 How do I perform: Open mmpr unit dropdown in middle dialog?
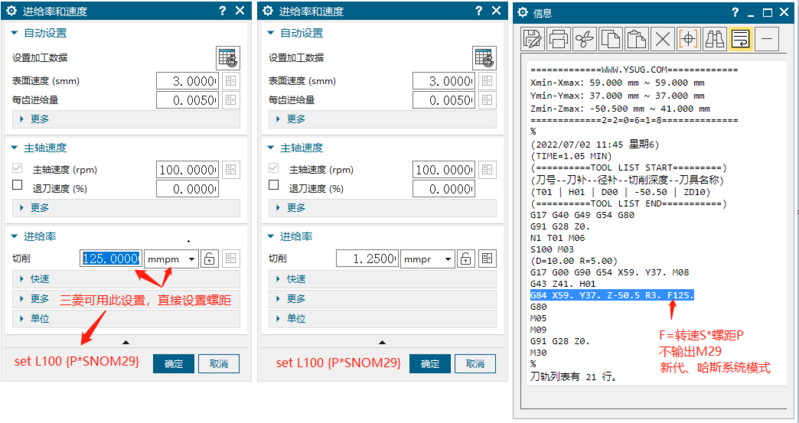coord(427,259)
